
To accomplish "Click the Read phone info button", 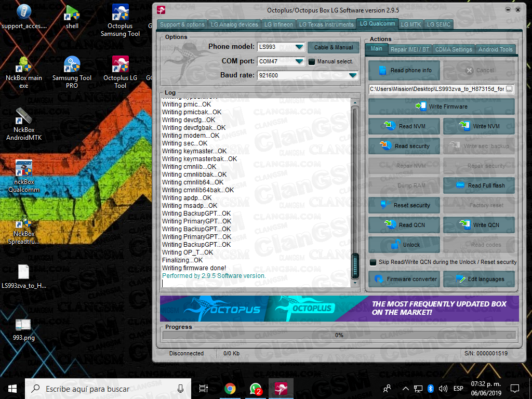I will point(404,71).
